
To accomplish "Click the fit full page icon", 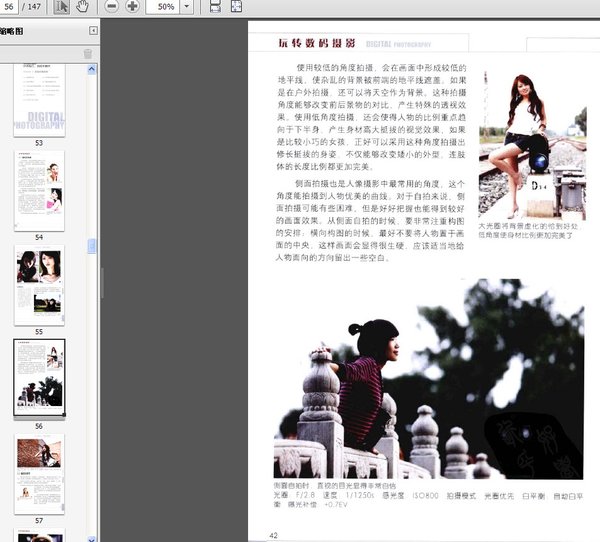I will (x=239, y=6).
